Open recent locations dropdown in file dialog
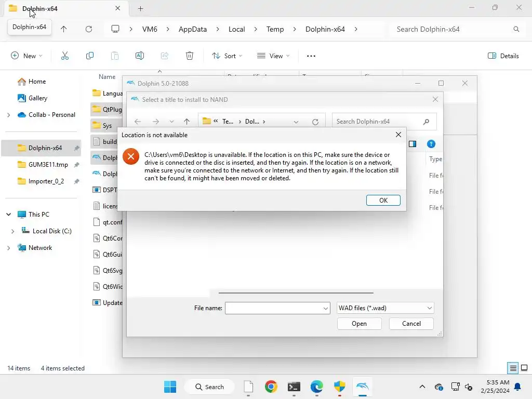532x399 pixels. (x=171, y=122)
